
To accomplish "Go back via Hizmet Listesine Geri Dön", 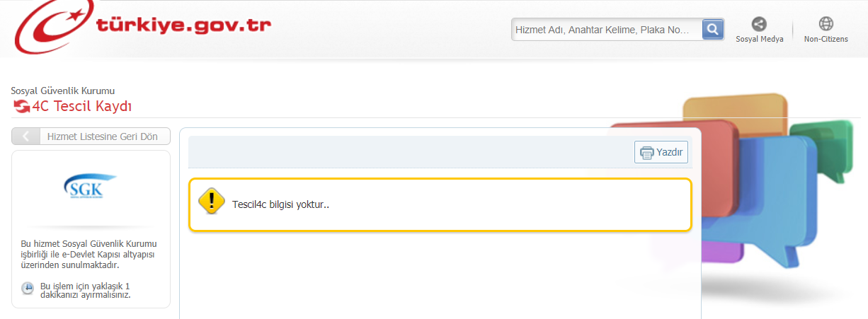I will pos(102,137).
